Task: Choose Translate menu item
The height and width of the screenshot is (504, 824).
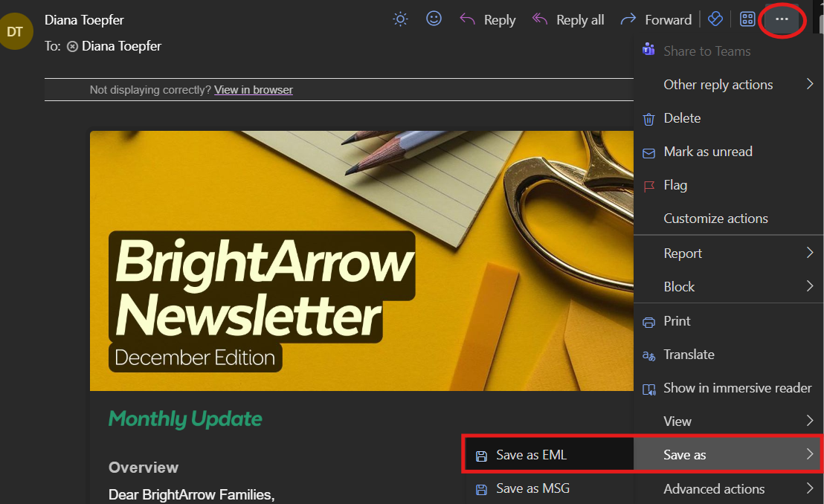Action: click(x=728, y=355)
